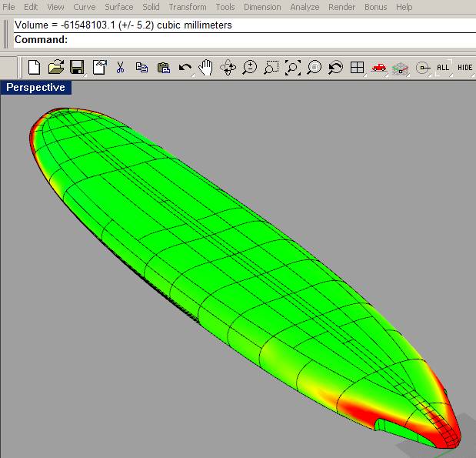Viewport: 476px width, 458px height.
Task: Toggle the four-viewport layout icon
Action: coord(357,68)
